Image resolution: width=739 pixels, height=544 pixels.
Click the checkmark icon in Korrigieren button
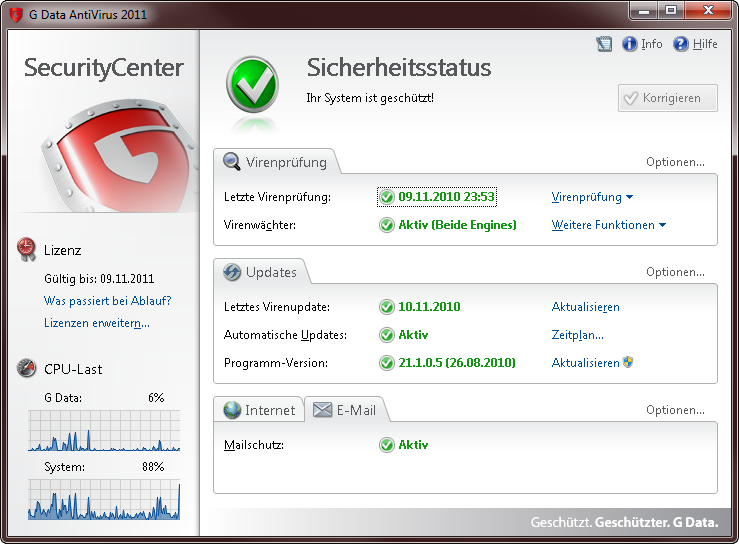point(631,98)
